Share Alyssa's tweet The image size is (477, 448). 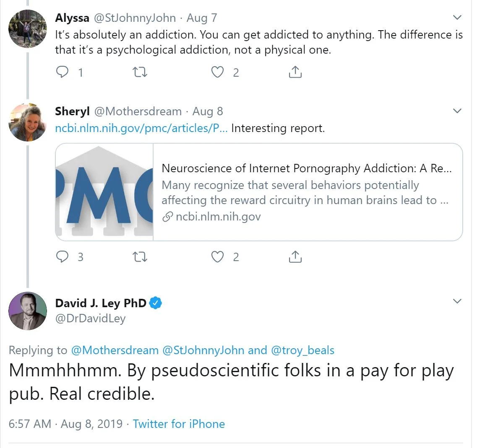tap(295, 72)
